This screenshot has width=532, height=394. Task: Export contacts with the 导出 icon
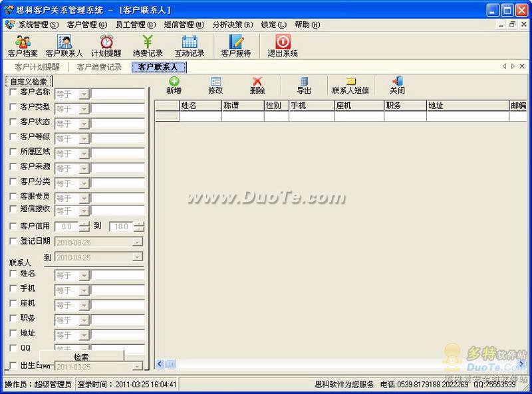(303, 85)
